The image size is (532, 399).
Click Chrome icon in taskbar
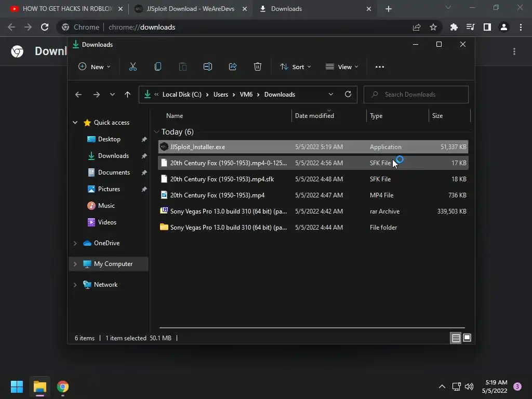tap(63, 387)
